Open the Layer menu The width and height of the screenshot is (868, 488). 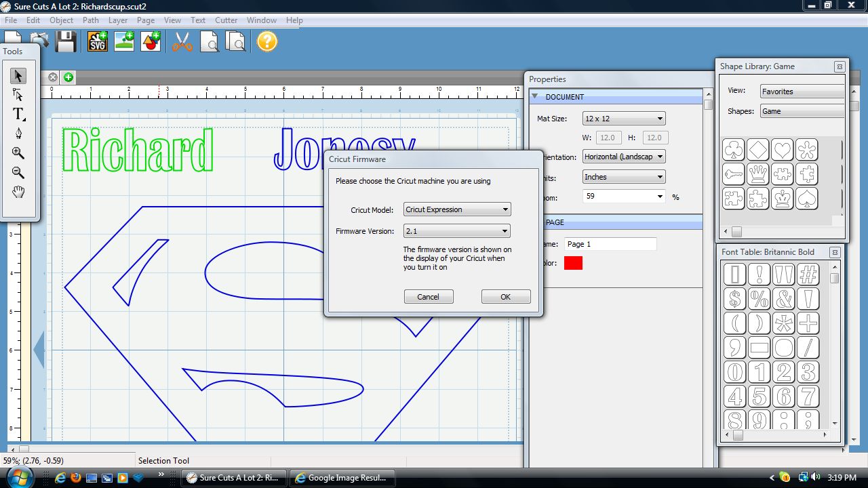118,20
